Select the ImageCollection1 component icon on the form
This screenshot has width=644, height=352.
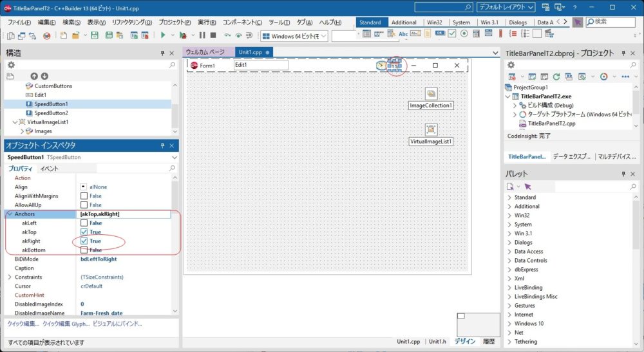coord(431,94)
